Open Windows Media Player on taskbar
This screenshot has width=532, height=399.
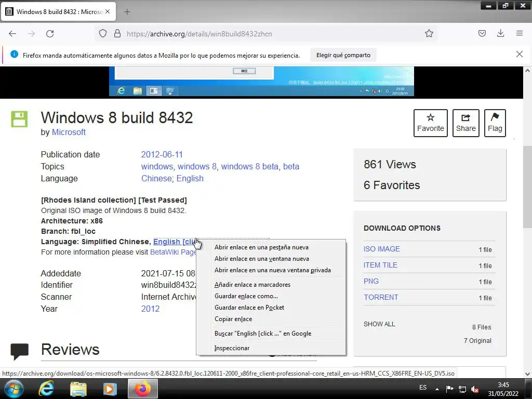110,389
